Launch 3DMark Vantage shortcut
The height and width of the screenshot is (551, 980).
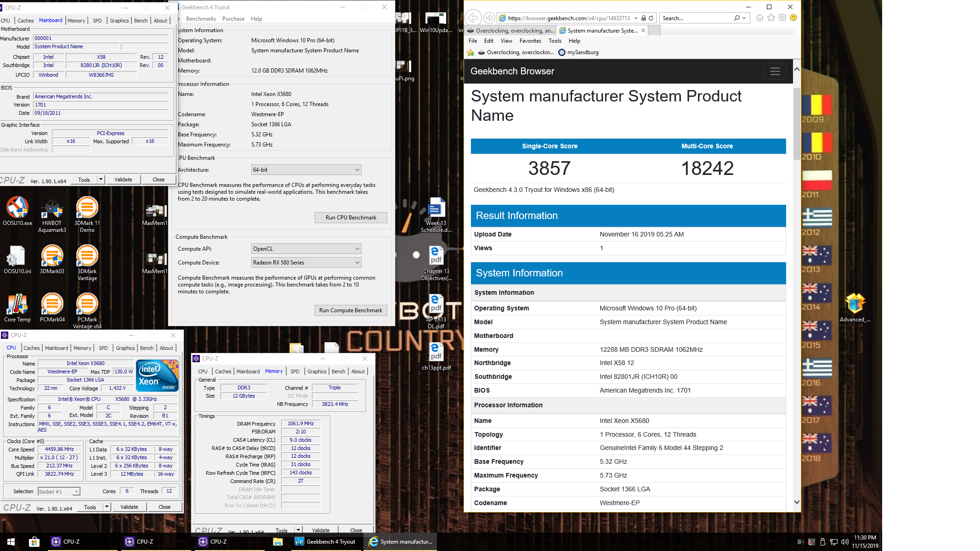coord(87,263)
